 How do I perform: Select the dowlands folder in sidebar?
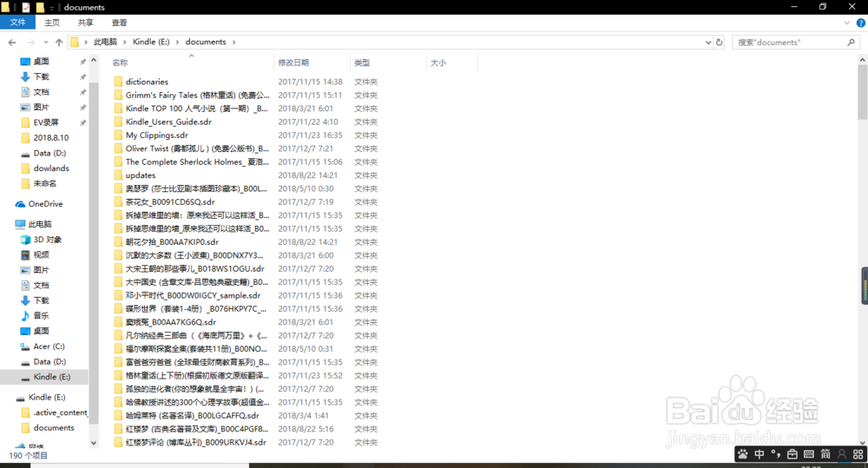(51, 168)
